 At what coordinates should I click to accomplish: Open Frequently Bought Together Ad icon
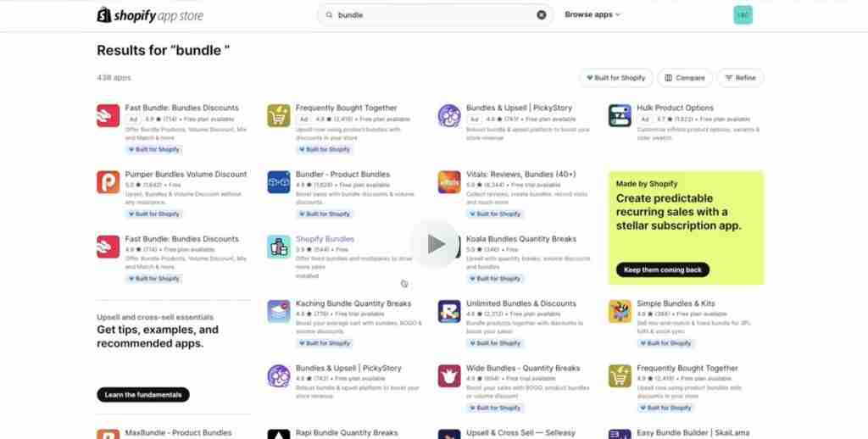pyautogui.click(x=278, y=116)
